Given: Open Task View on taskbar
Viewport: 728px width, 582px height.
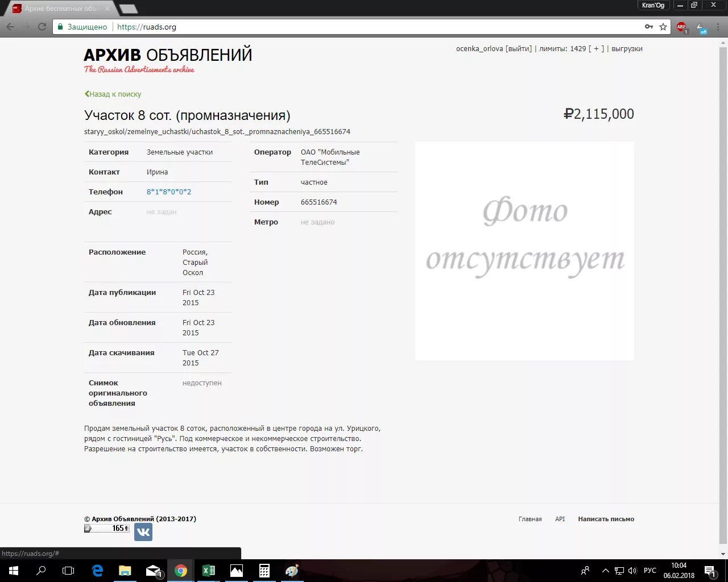Looking at the screenshot, I should pos(68,571).
